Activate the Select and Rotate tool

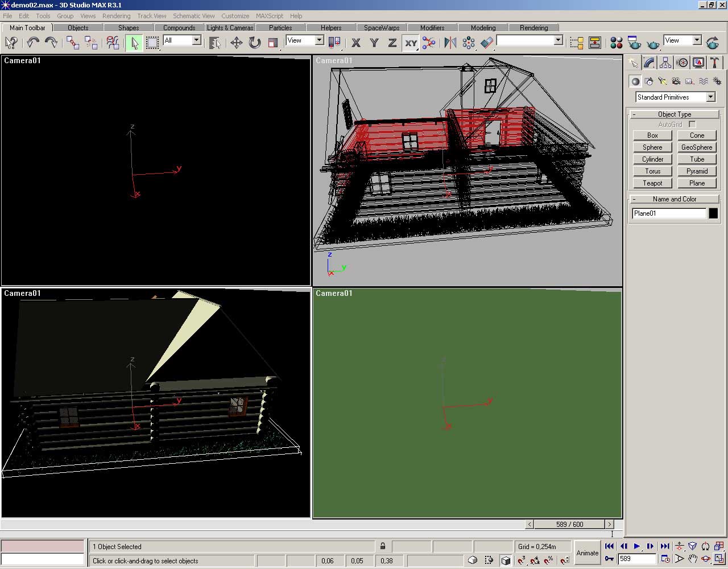pos(254,43)
